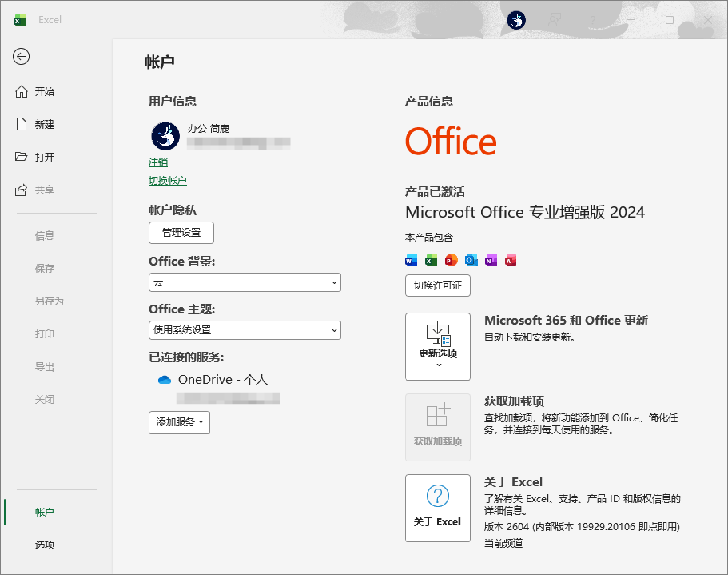Click the back arrow icon

point(21,57)
